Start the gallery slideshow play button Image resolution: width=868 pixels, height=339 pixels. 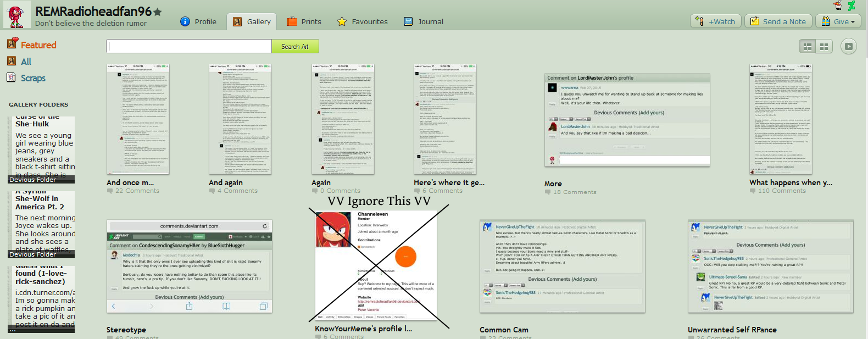point(849,47)
